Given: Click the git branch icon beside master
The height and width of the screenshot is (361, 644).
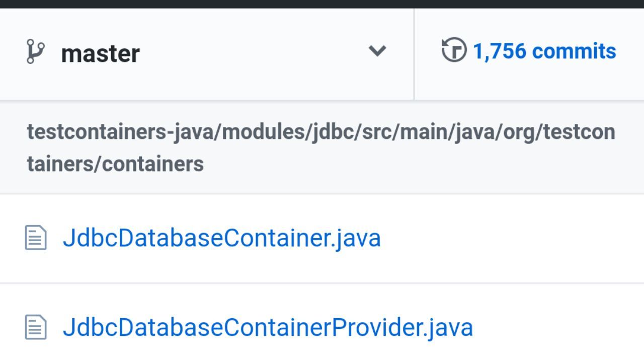Looking at the screenshot, I should pos(35,52).
